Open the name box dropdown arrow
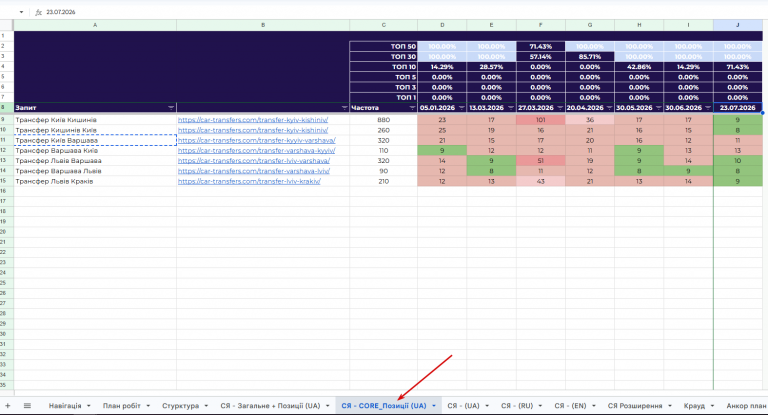This screenshot has width=768, height=415. (21, 12)
